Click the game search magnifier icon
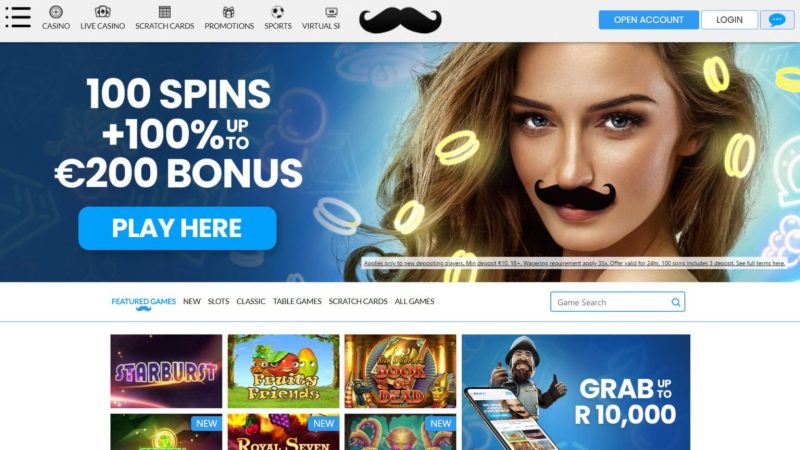 tap(676, 302)
